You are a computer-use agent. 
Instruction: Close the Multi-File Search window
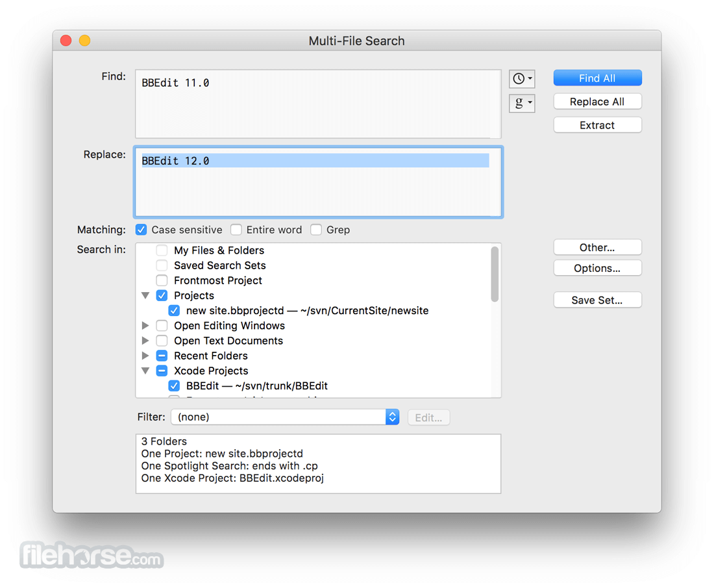pyautogui.click(x=66, y=40)
